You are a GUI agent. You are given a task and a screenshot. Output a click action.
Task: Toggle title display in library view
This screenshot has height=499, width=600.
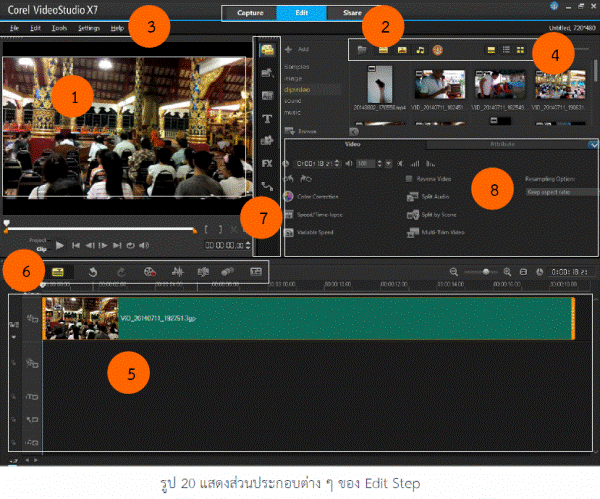pyautogui.click(x=491, y=50)
